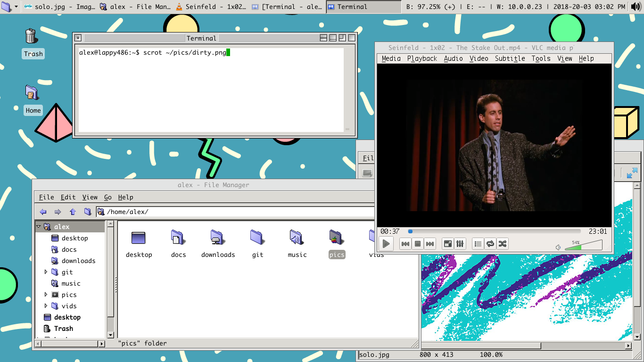This screenshot has height=362, width=644.
Task: Open VLC Video menu
Action: [479, 58]
